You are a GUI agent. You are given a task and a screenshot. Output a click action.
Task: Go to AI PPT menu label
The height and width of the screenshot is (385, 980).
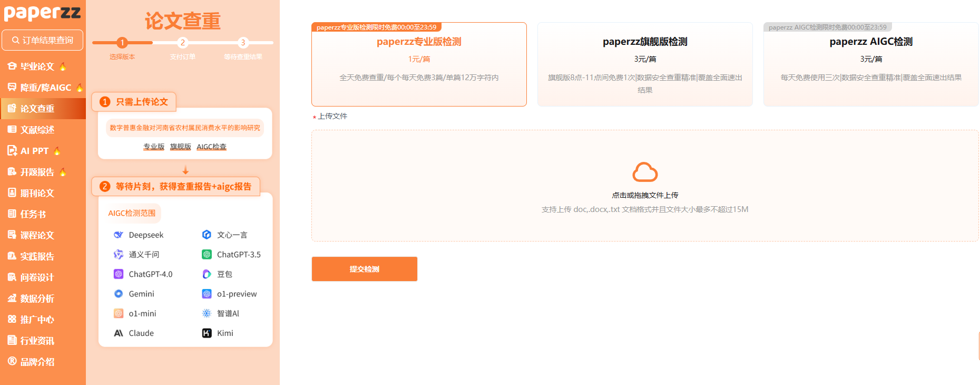34,151
